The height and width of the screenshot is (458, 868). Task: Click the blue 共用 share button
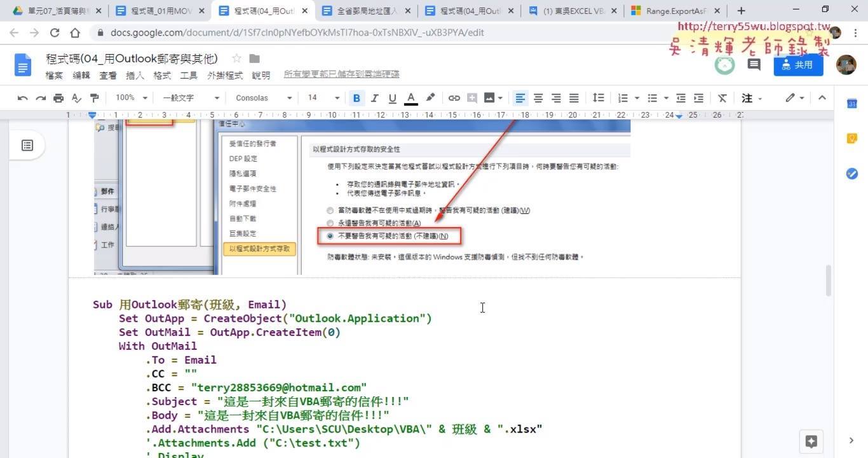coord(798,65)
